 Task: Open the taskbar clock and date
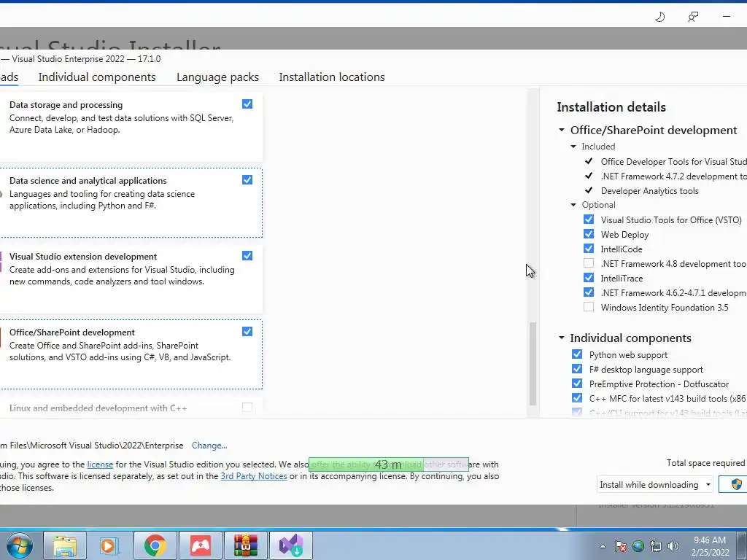coord(711,546)
